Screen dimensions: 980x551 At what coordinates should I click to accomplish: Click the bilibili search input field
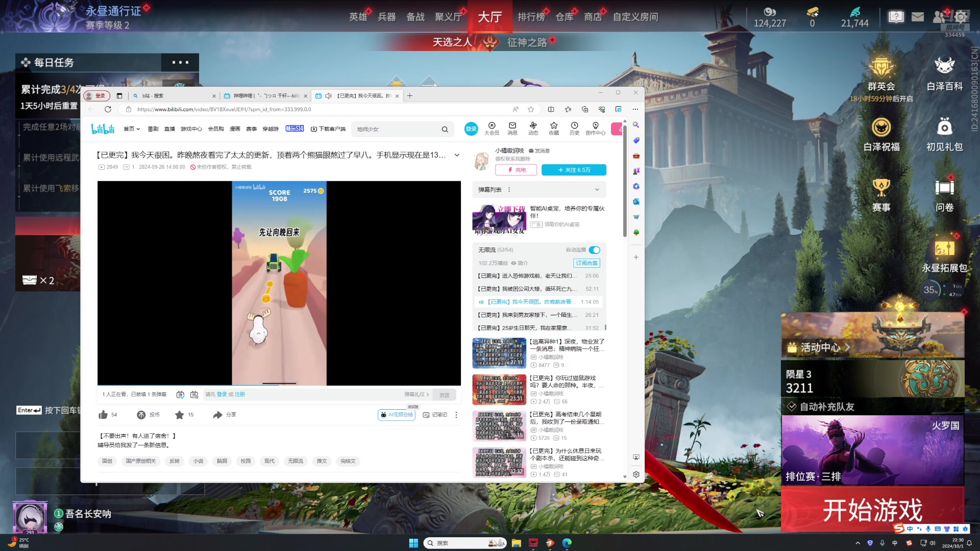click(396, 130)
